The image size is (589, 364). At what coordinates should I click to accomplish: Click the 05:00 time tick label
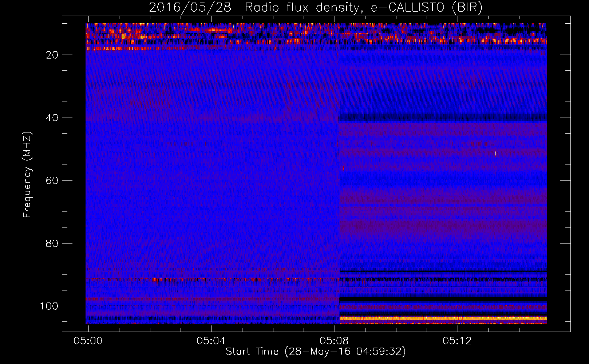pyautogui.click(x=88, y=341)
